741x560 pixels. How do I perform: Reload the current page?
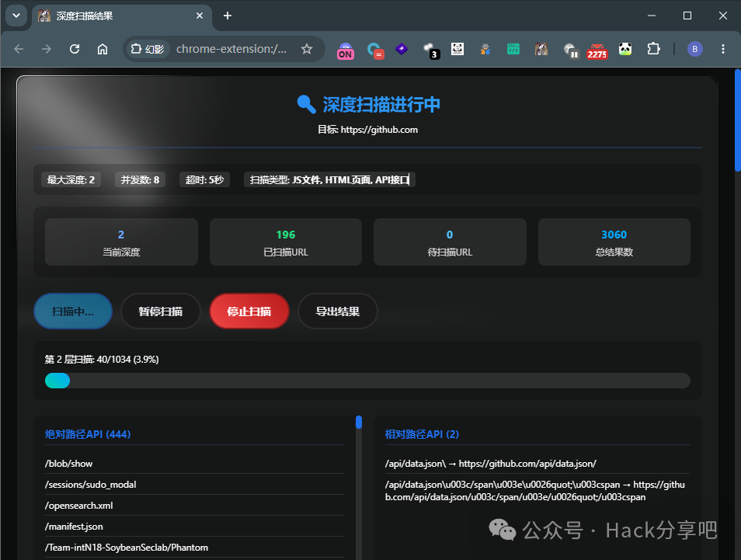(x=75, y=49)
